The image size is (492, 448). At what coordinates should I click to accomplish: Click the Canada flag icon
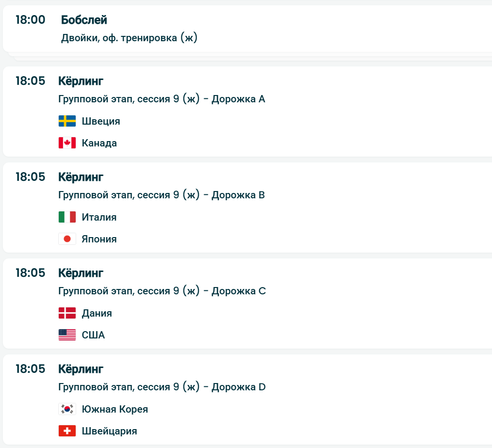click(67, 143)
